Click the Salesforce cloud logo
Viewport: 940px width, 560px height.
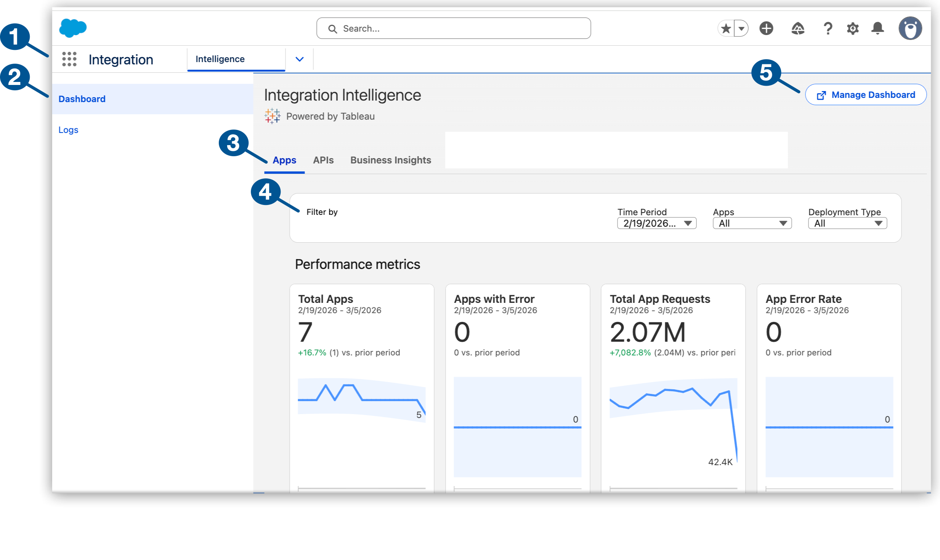tap(73, 28)
